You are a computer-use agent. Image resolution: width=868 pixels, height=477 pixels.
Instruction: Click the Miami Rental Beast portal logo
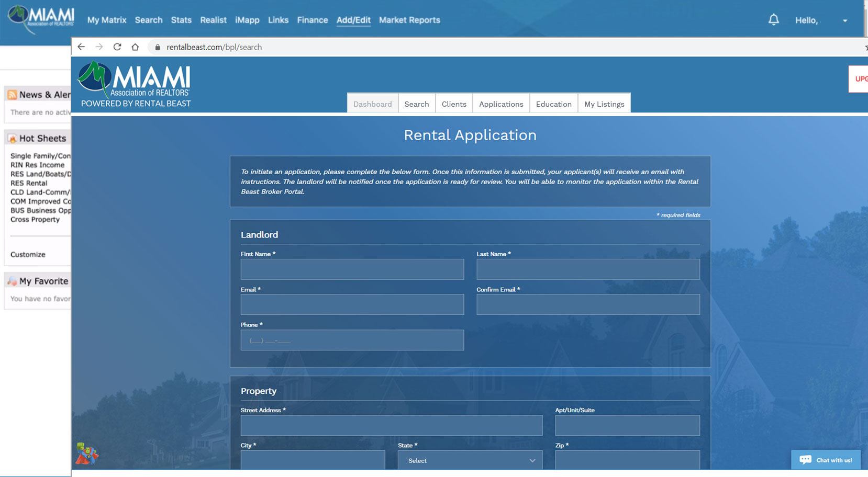134,85
